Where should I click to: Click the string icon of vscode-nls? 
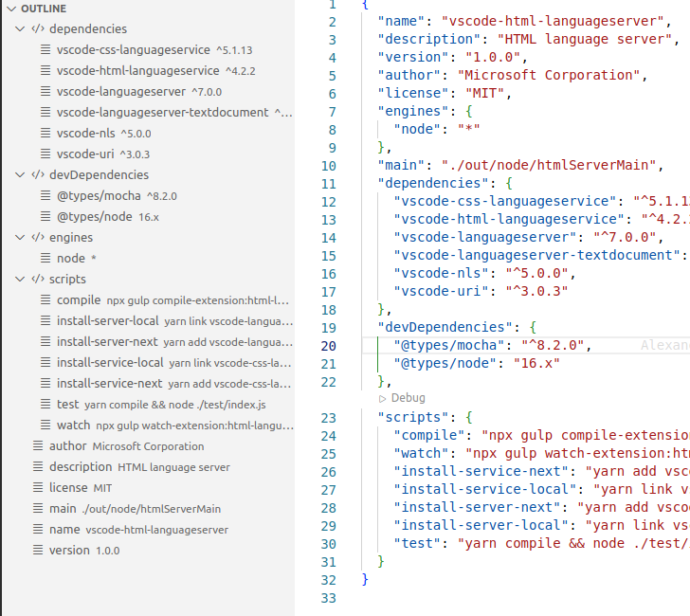45,133
